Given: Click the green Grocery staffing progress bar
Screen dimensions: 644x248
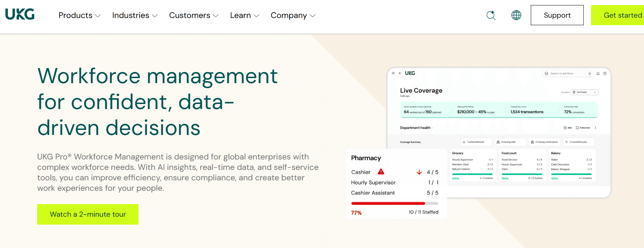Looking at the screenshot, I should coord(472,174).
